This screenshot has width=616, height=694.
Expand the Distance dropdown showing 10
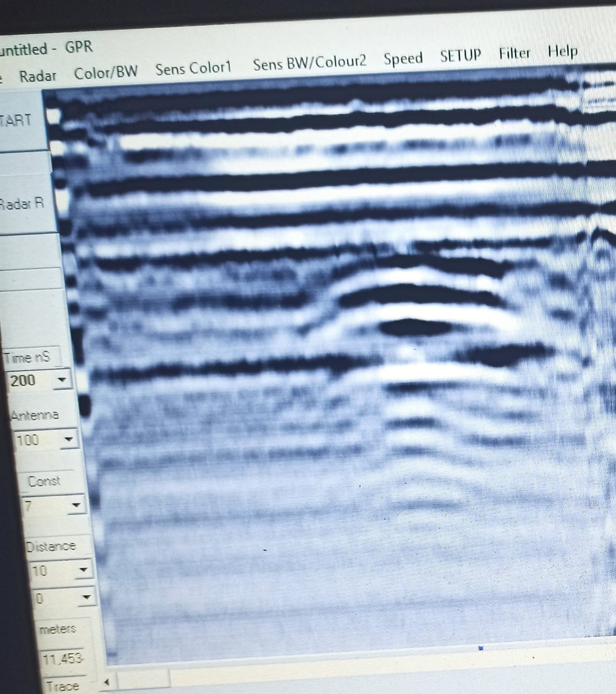click(84, 570)
